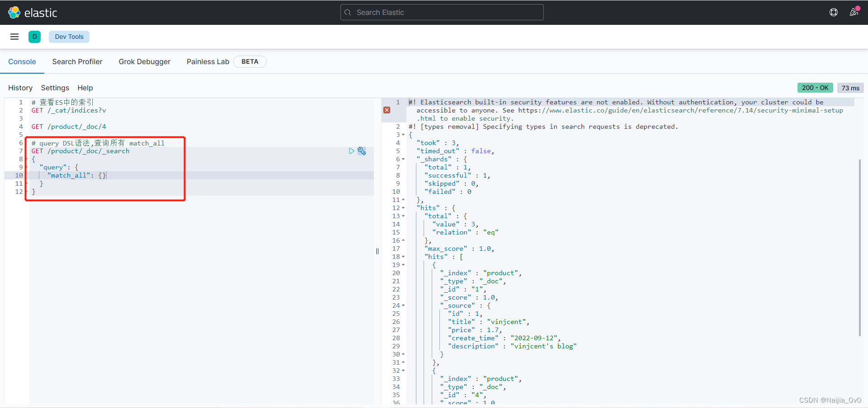The width and height of the screenshot is (868, 408).
Task: Open console Help
Action: pos(85,88)
